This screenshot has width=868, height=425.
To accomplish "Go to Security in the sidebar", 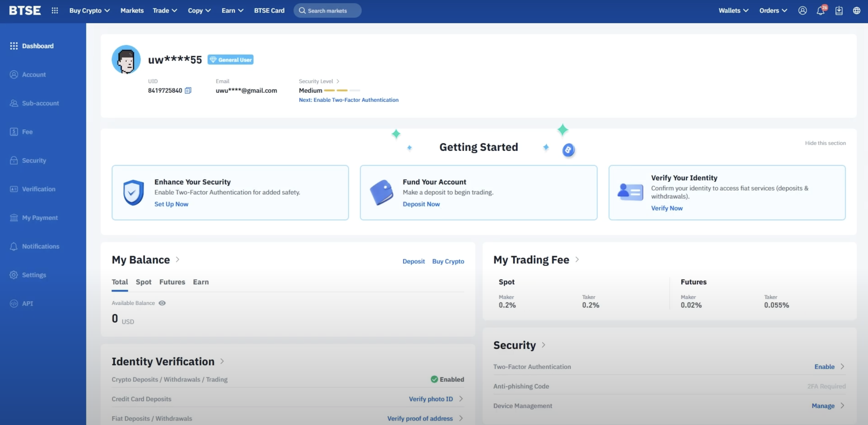I will pyautogui.click(x=34, y=160).
